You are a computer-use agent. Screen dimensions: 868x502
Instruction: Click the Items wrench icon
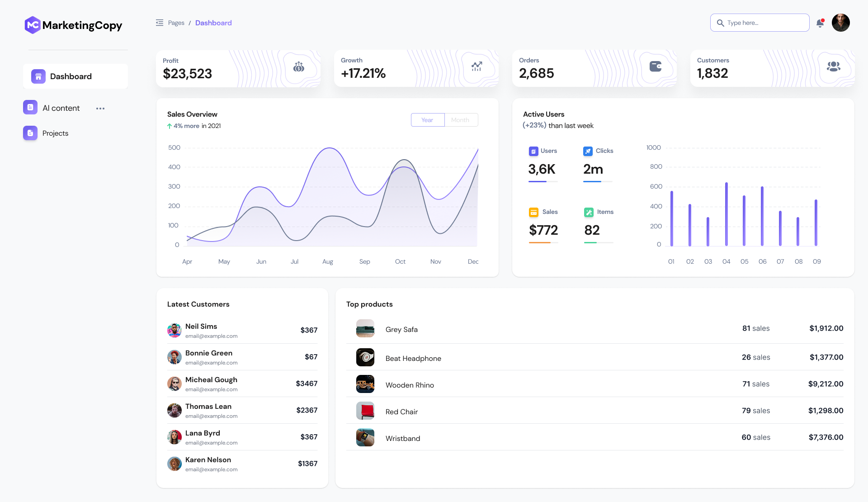(588, 212)
